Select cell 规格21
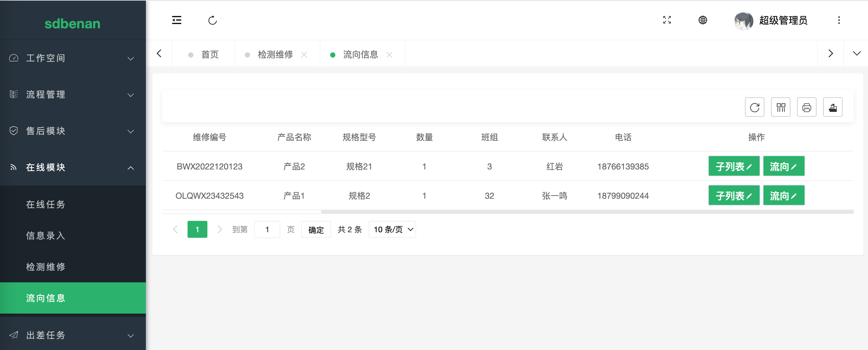Viewport: 868px width, 350px height. (359, 167)
